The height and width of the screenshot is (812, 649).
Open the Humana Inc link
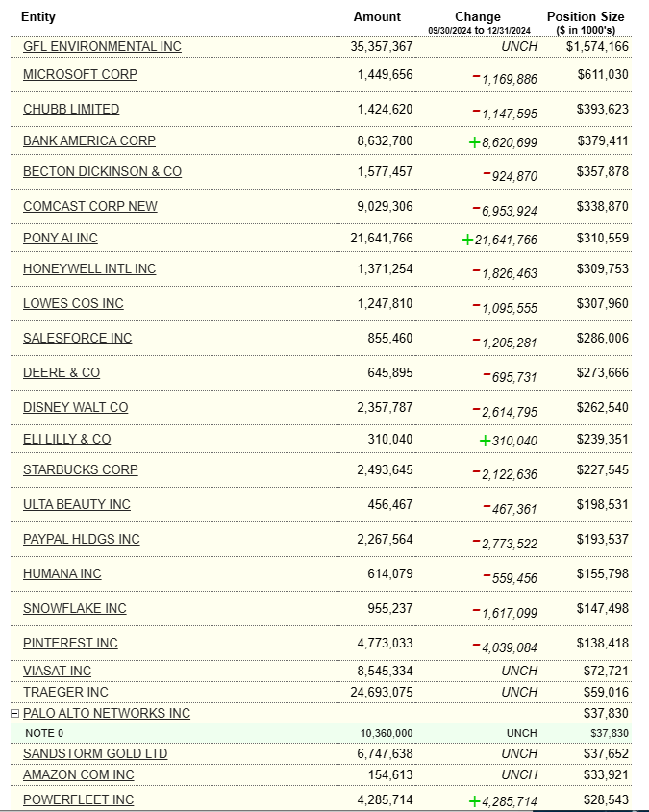[x=62, y=573]
